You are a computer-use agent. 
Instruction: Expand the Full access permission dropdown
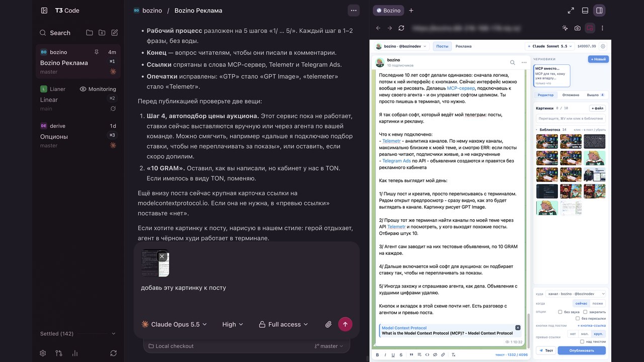click(x=283, y=324)
